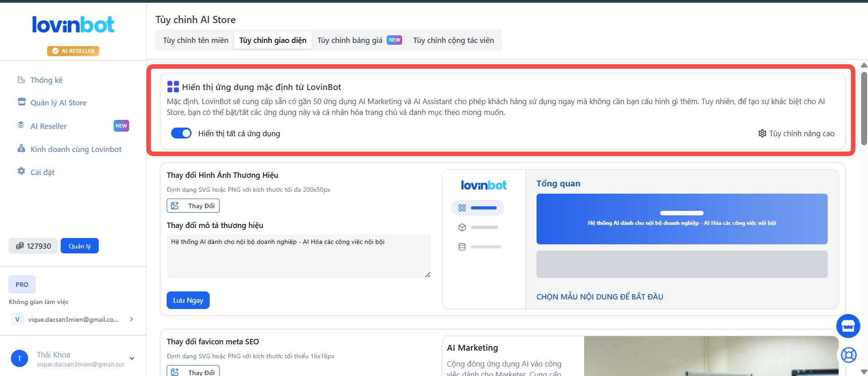Viewport: 868px width, 376px height.
Task: Expand the Thái Khoa account menu
Action: (x=132, y=358)
